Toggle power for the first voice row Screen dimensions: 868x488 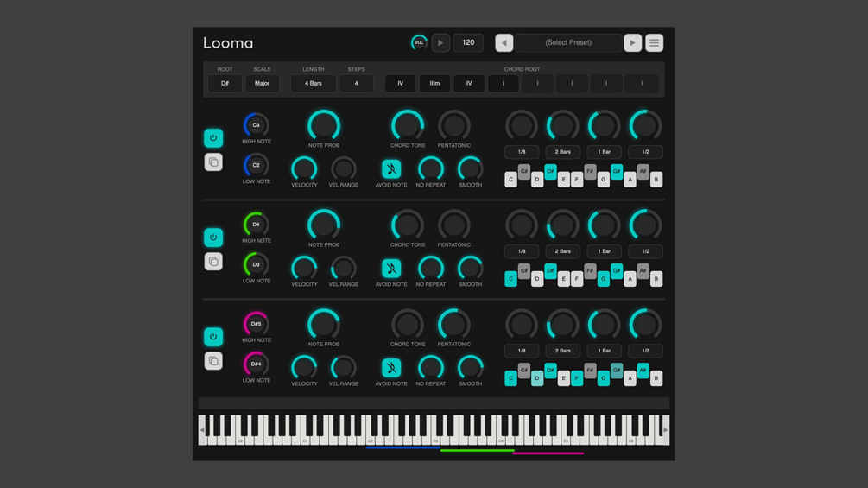(213, 138)
